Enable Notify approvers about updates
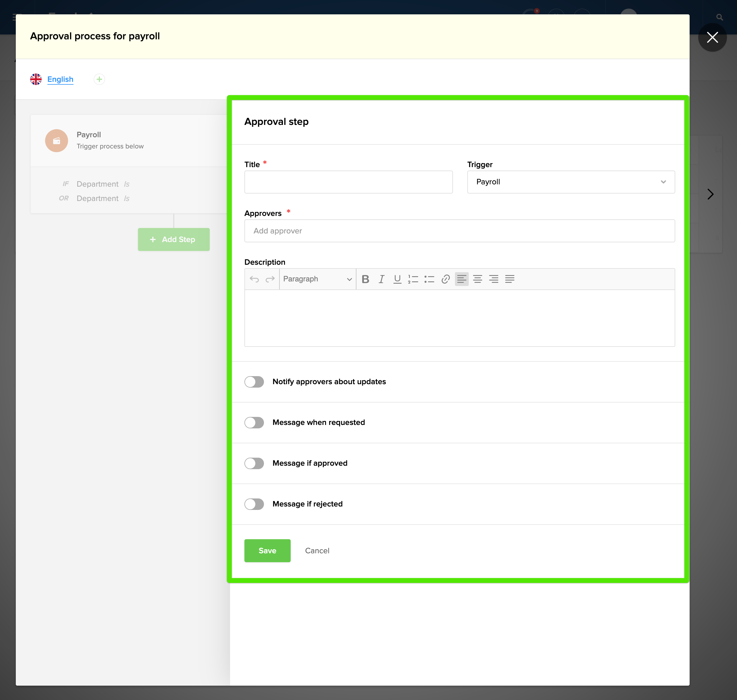This screenshot has height=700, width=737. [254, 381]
